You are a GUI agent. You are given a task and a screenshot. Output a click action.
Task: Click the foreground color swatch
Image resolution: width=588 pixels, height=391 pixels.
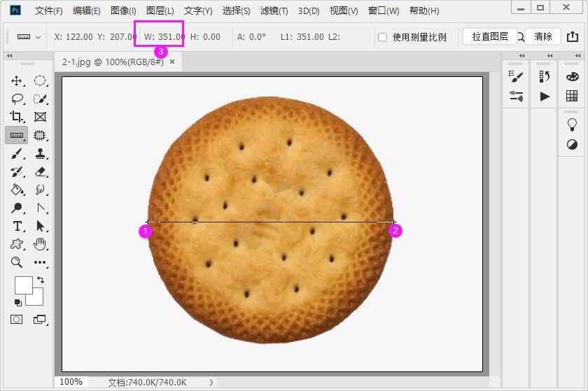pyautogui.click(x=23, y=285)
